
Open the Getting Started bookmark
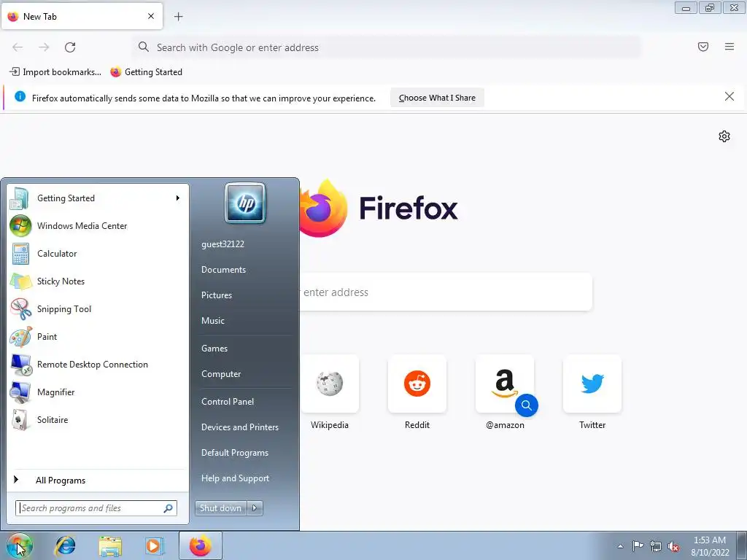click(146, 72)
